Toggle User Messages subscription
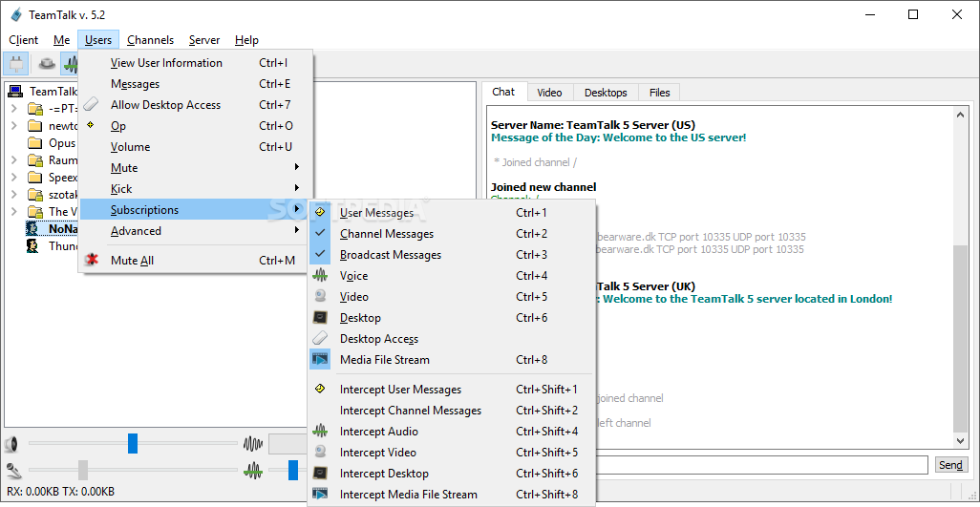980x507 pixels. 453,213
